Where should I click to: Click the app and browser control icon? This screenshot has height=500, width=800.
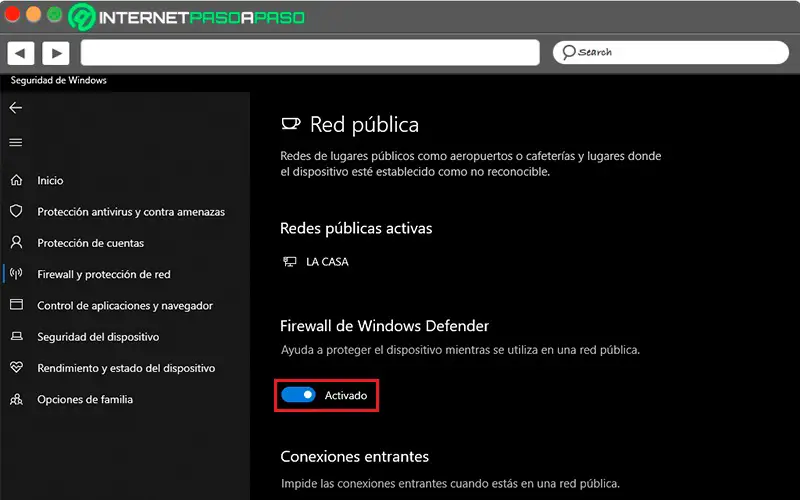click(x=16, y=305)
